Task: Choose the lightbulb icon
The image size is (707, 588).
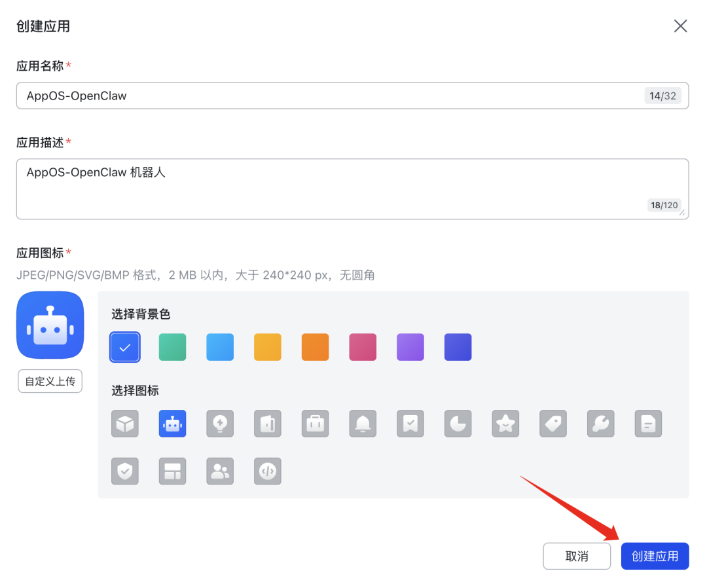Action: 220,424
